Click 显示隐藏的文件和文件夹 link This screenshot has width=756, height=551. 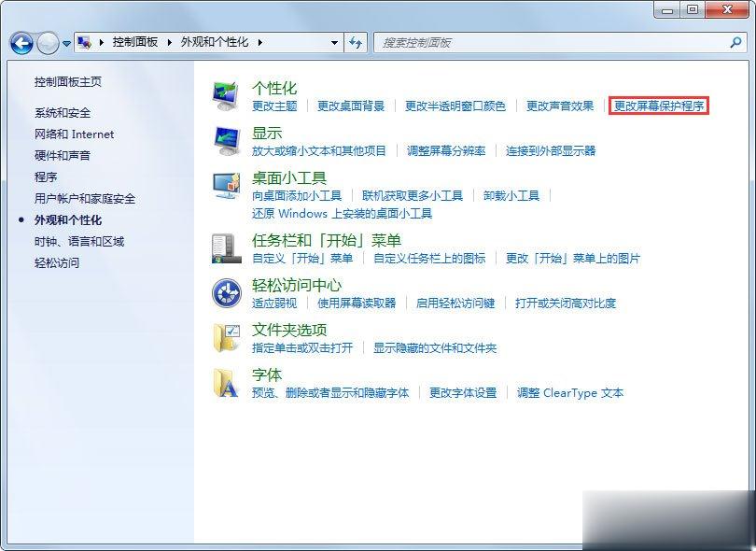tap(434, 347)
